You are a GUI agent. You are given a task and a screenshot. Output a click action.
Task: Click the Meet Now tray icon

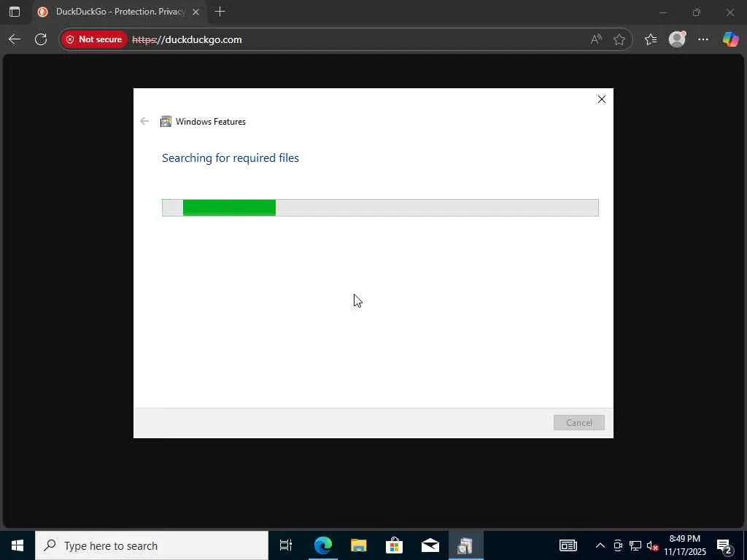coord(618,545)
